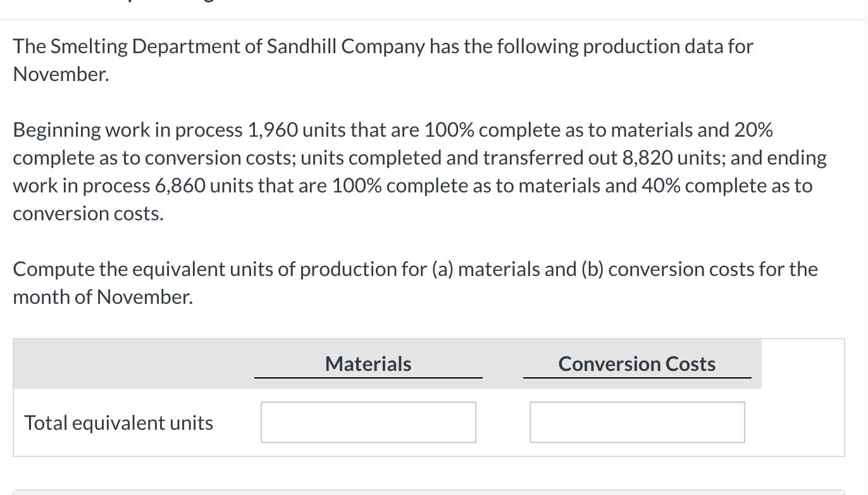This screenshot has height=495, width=868.
Task: Click the Total equivalent units row label
Action: [119, 423]
